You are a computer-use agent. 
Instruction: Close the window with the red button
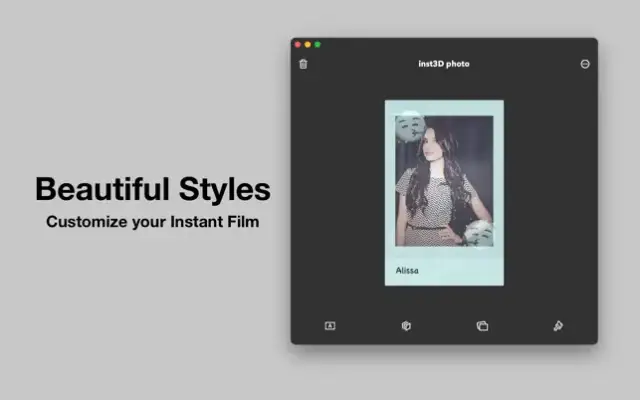click(x=298, y=44)
